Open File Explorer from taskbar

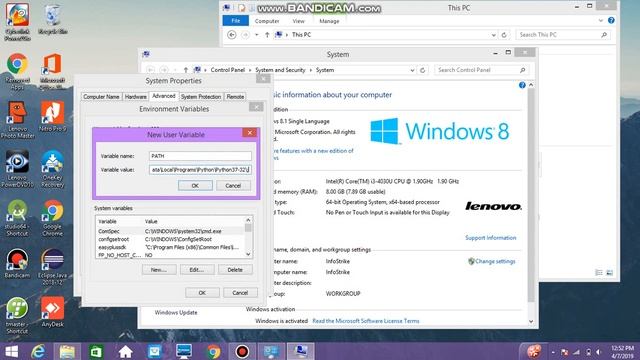pos(67,351)
